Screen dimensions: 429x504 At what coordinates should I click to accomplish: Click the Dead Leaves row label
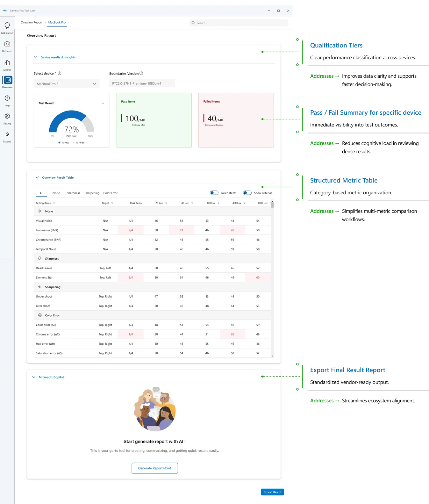(44, 268)
